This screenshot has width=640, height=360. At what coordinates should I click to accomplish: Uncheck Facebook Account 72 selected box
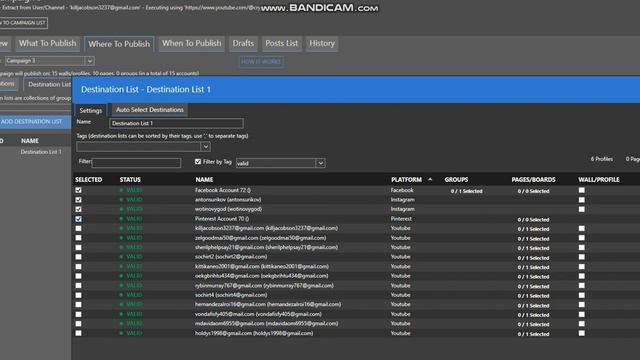coord(78,190)
